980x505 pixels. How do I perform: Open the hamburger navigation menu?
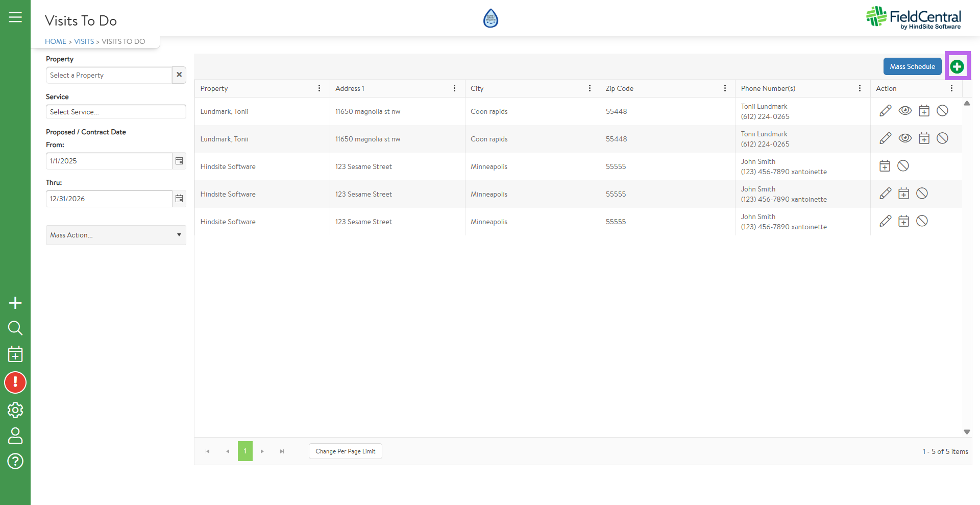coord(15,17)
